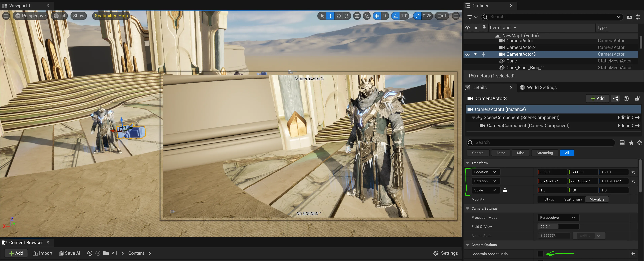
Task: Select the rotate transform tool
Action: [338, 16]
